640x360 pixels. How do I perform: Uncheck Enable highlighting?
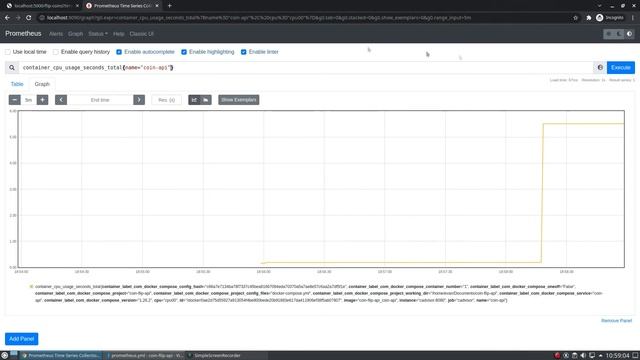point(184,52)
